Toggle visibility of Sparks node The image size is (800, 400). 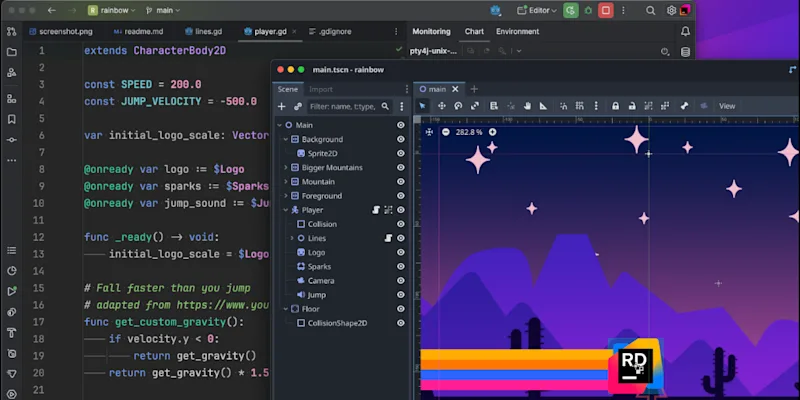[x=401, y=266]
